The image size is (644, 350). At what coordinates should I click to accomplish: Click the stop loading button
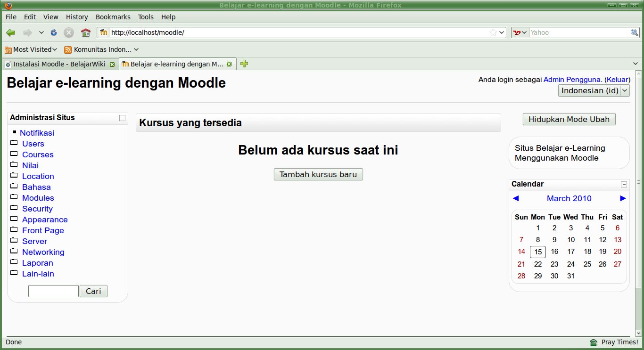pos(69,33)
